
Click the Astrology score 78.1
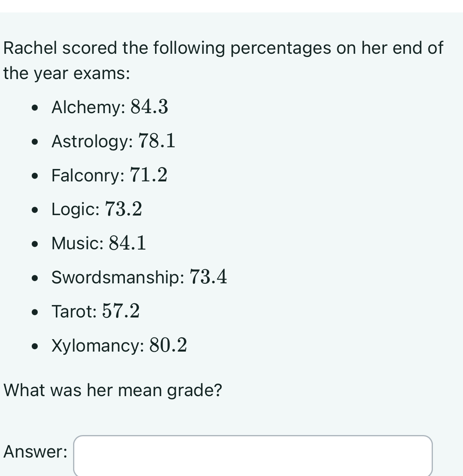(157, 141)
